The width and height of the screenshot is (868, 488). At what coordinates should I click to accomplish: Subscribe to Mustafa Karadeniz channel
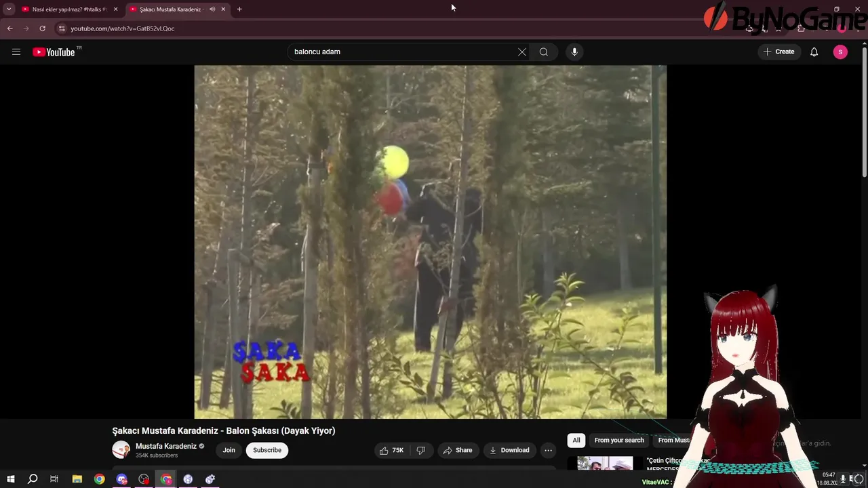click(267, 450)
